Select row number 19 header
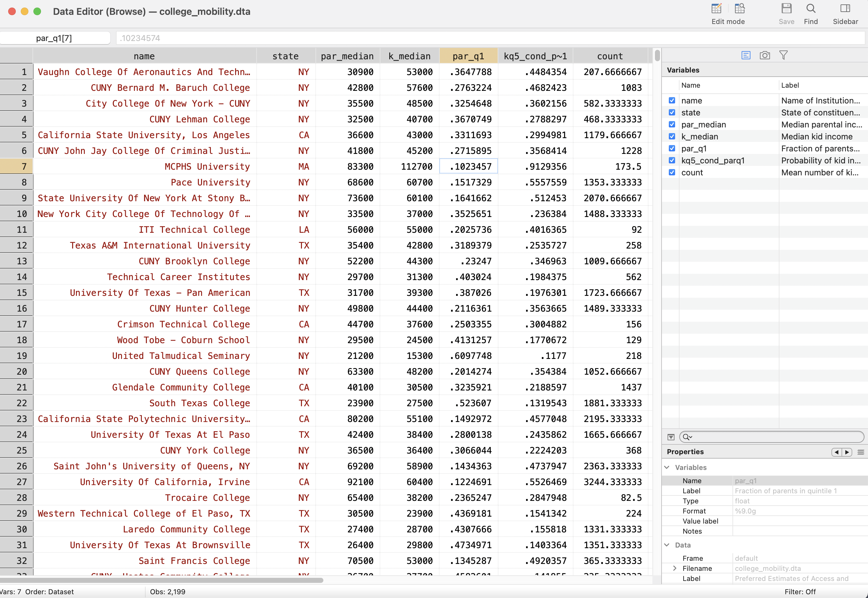 click(x=16, y=355)
